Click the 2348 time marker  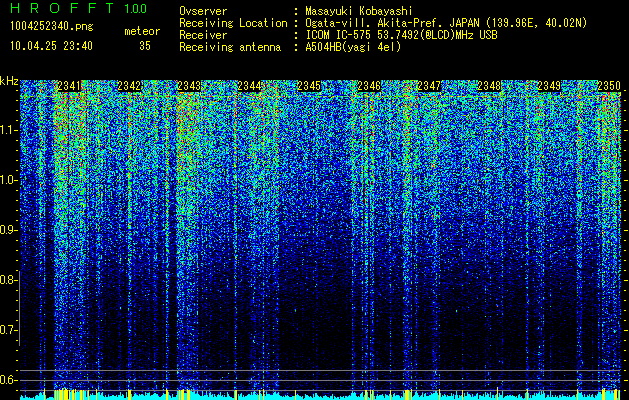(x=489, y=86)
